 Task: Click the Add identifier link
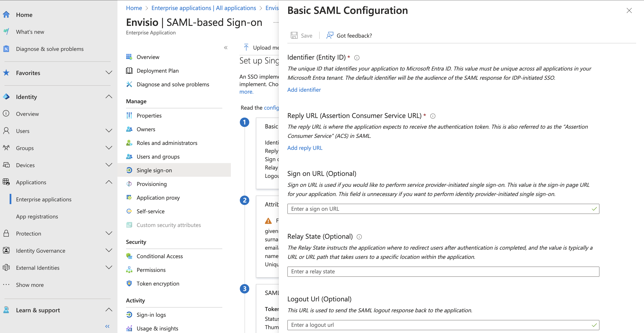(304, 90)
